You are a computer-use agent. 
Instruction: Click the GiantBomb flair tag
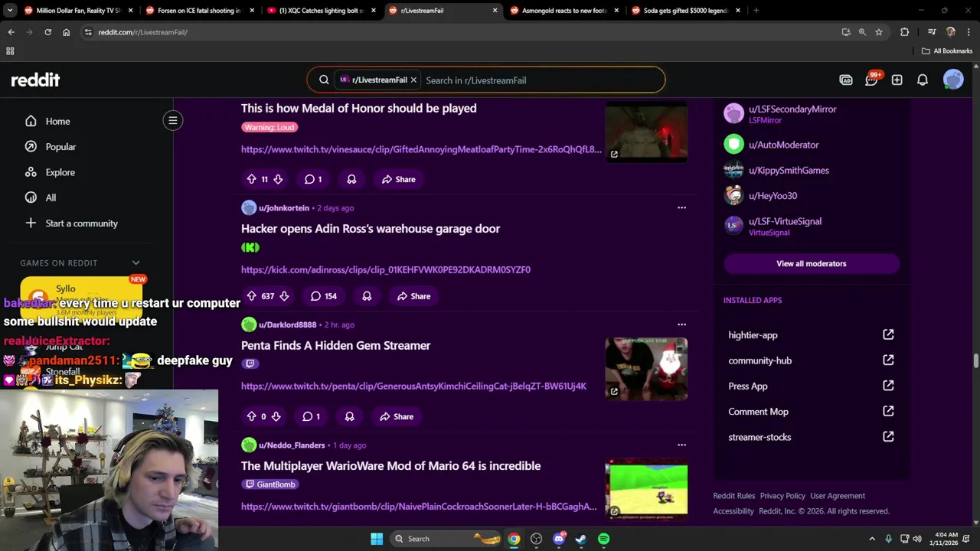pos(270,484)
